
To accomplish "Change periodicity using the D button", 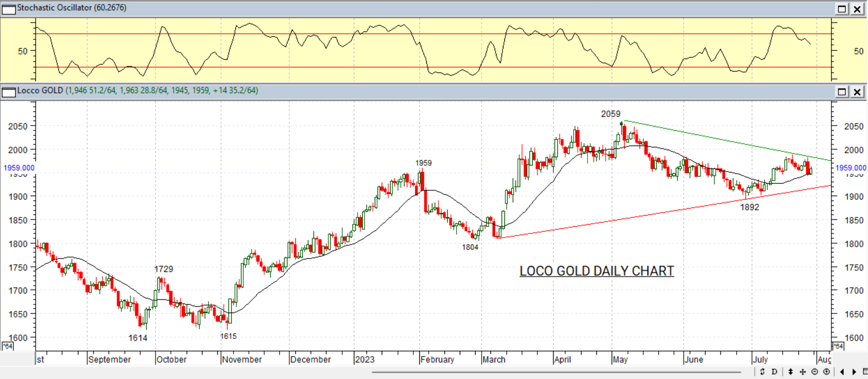I will pyautogui.click(x=774, y=372).
